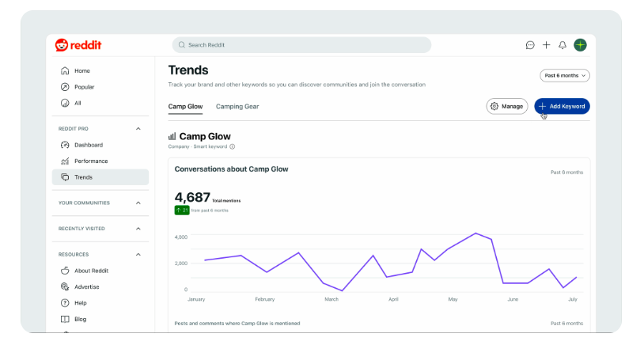Click the Home icon in sidebar

coord(65,71)
